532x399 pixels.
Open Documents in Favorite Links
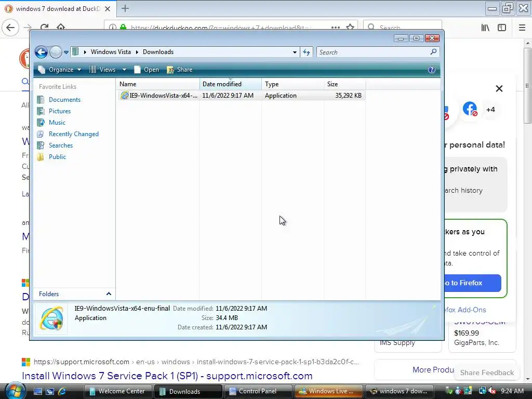click(x=64, y=100)
